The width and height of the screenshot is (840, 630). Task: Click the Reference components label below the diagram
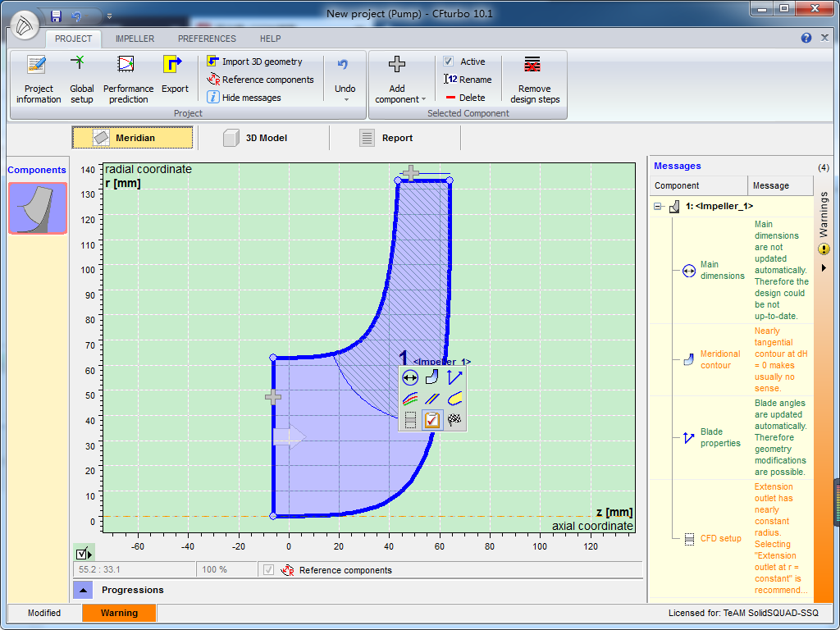[x=345, y=570]
